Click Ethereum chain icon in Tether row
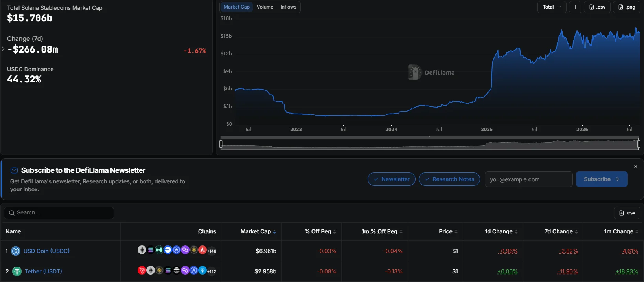This screenshot has height=282, width=644. 151,270
